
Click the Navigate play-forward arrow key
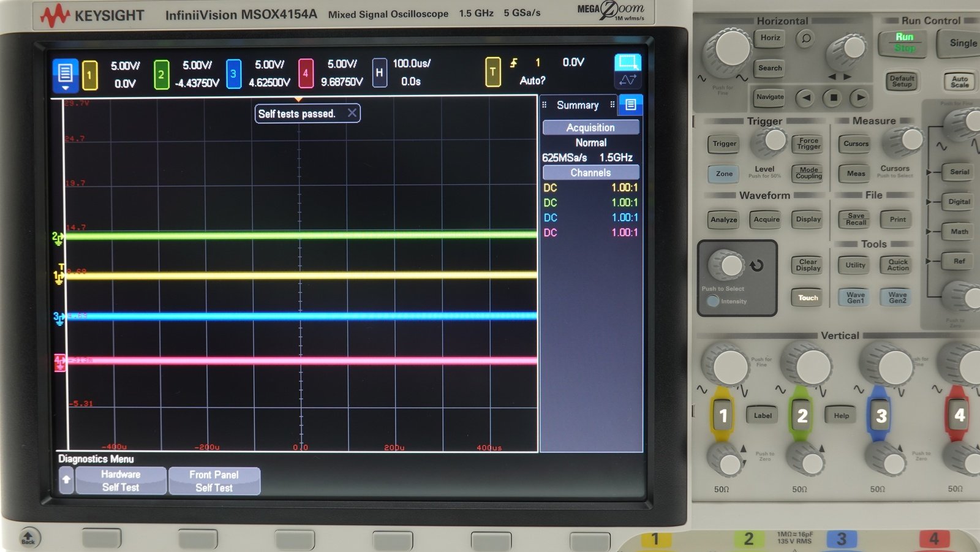(860, 97)
